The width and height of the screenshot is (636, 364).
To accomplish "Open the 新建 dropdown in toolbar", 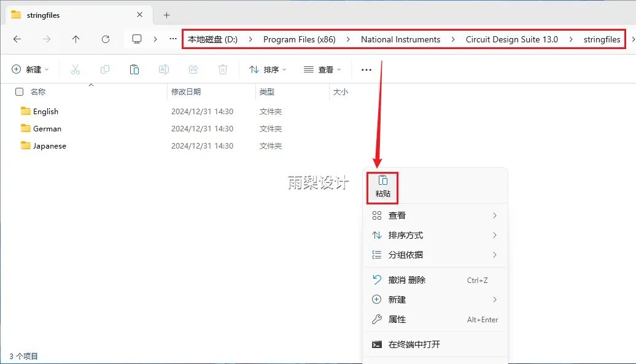I will pyautogui.click(x=30, y=69).
